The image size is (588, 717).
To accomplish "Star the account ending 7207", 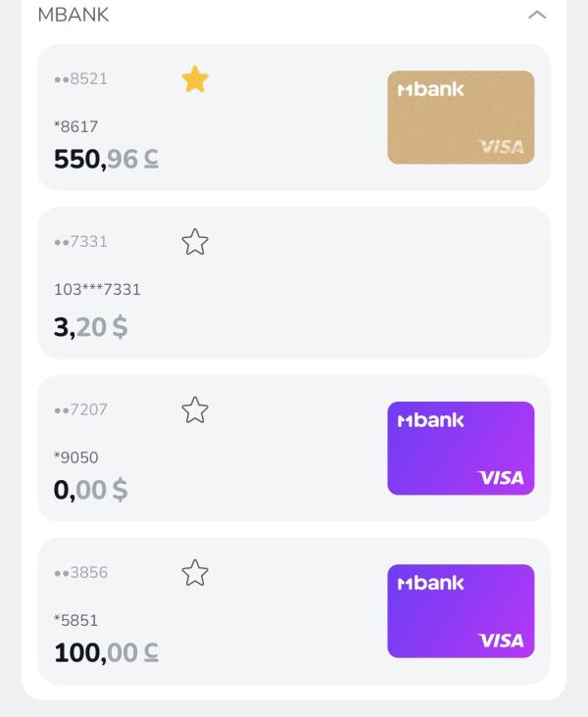I will (195, 410).
